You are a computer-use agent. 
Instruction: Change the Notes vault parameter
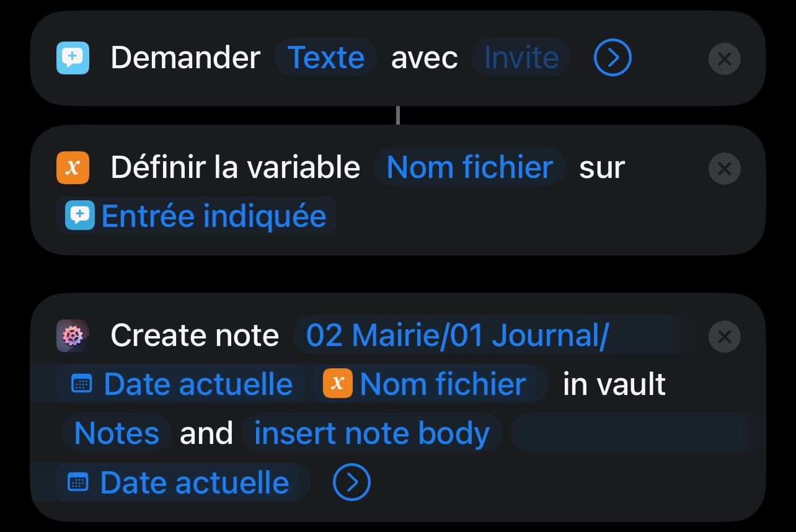pyautogui.click(x=117, y=433)
